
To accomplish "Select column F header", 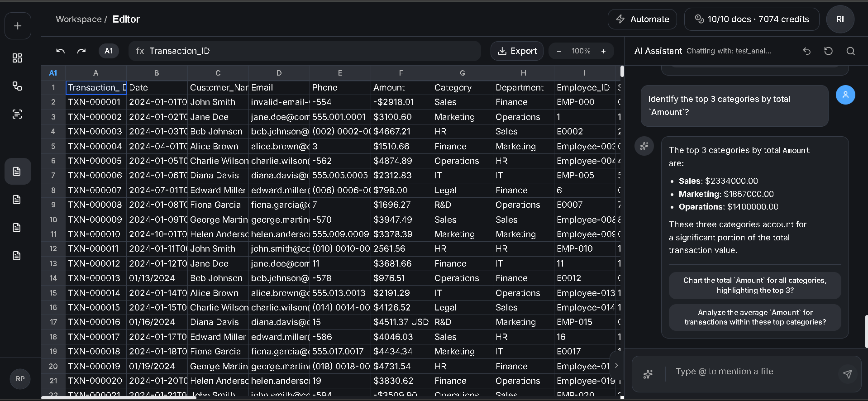I will tap(401, 73).
